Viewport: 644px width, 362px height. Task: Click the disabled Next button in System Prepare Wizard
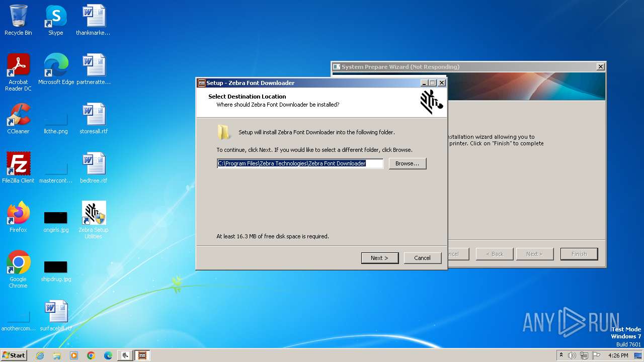[x=535, y=254]
